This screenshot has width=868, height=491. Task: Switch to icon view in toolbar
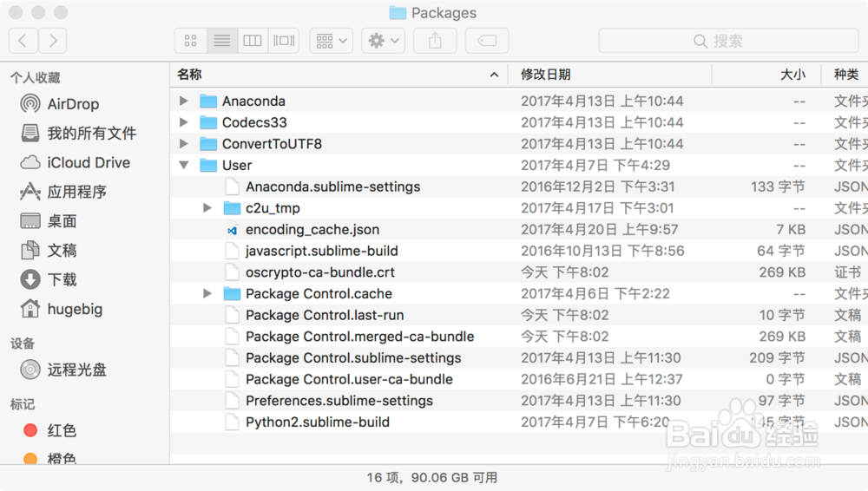(x=190, y=41)
